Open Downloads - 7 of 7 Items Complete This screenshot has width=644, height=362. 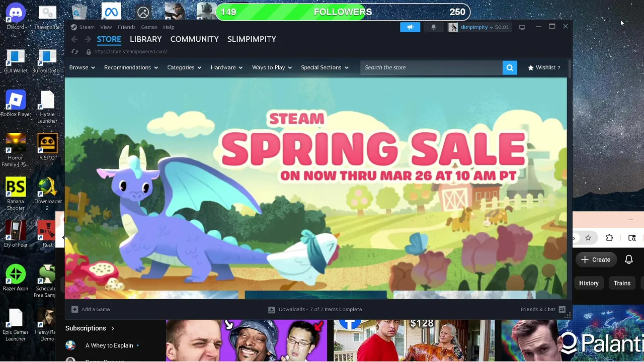(320, 309)
